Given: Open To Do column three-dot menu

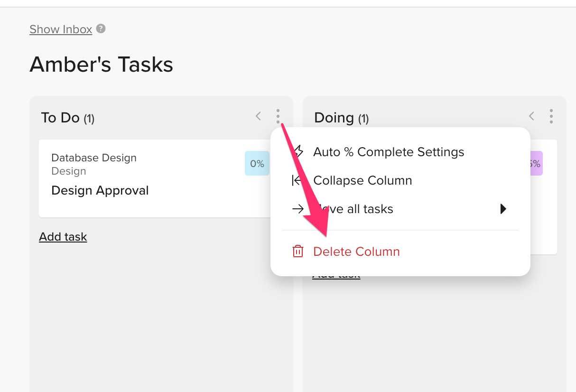Looking at the screenshot, I should tap(278, 116).
